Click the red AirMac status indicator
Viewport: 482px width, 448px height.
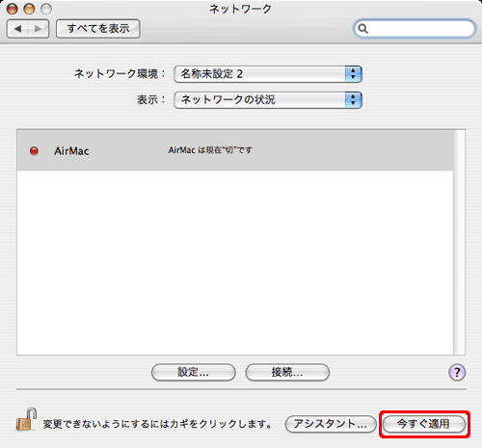(x=34, y=150)
